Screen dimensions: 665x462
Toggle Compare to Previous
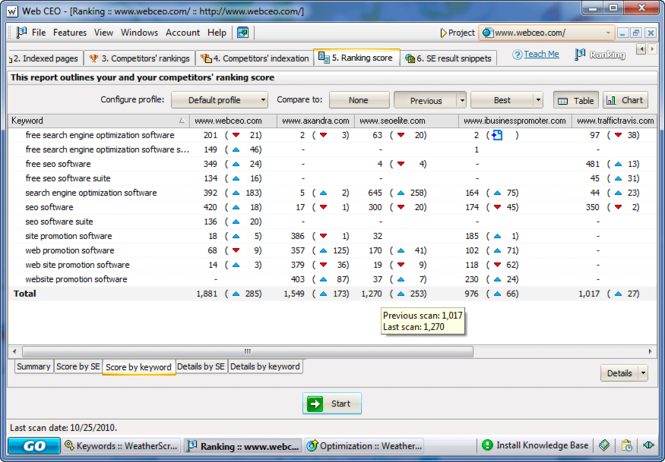[425, 101]
